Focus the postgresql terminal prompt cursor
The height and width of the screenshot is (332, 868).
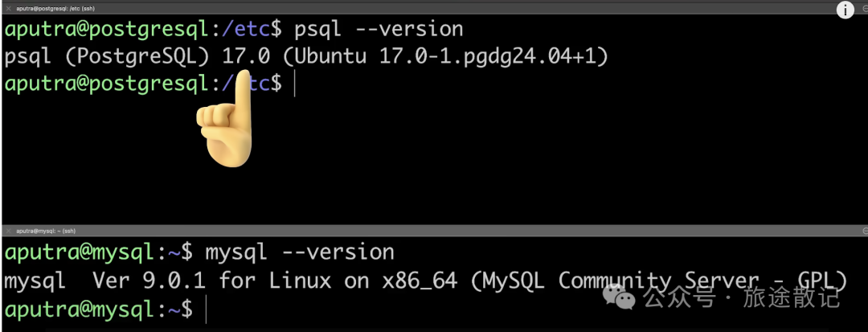pyautogui.click(x=295, y=83)
